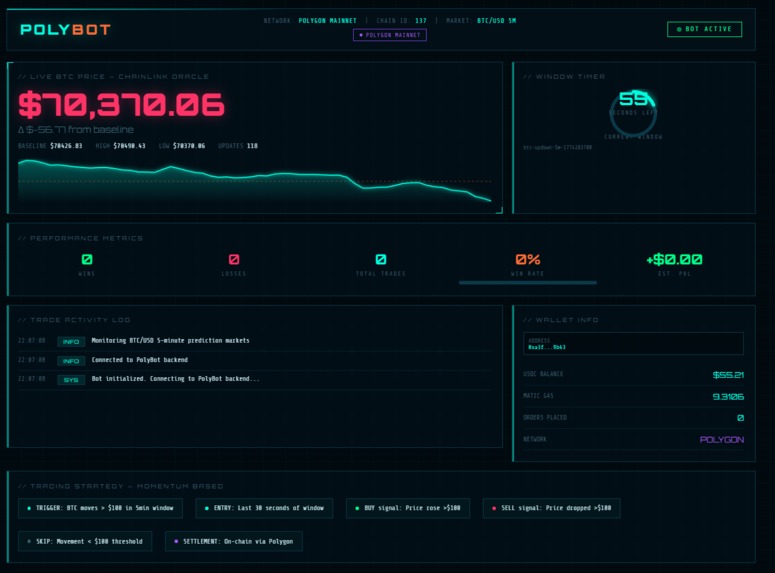Screen dimensions: 775x573
Task: Click the WINDOW TIMER panel heading
Action: pos(564,77)
